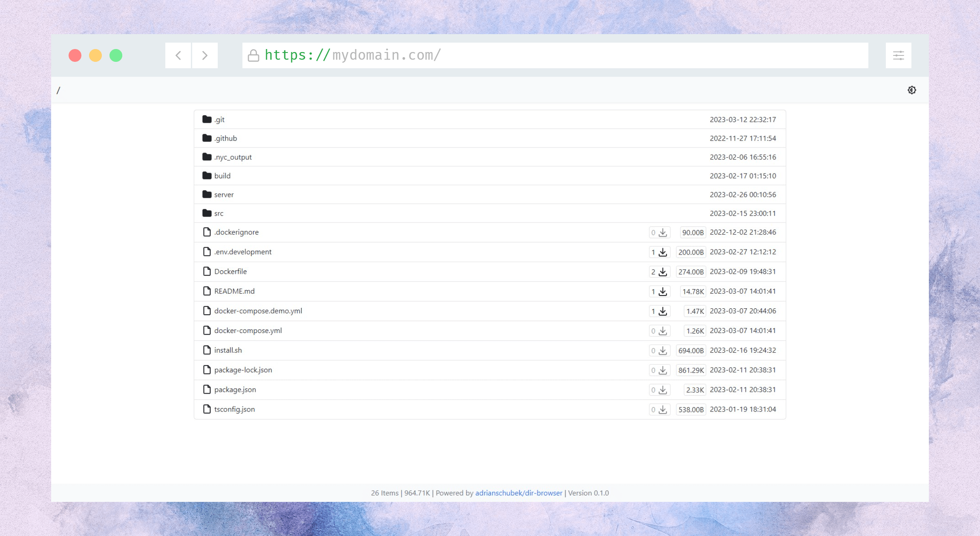Click the download icon for docker-compose.yml
980x536 pixels.
663,330
